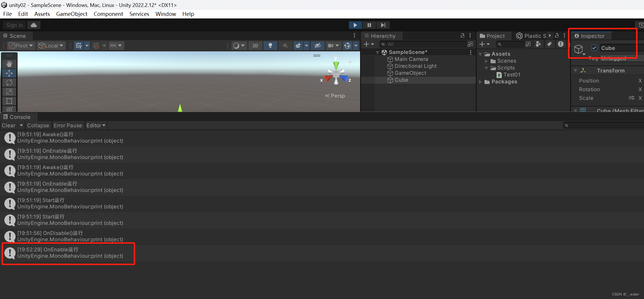Select the Move tool in the scene toolbar
The height and width of the screenshot is (299, 644).
tap(9, 73)
